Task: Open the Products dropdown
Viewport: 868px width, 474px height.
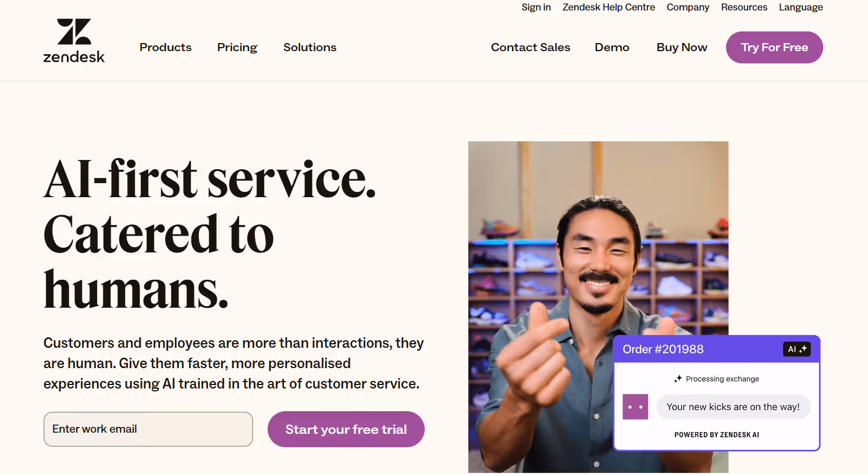Action: [x=165, y=47]
